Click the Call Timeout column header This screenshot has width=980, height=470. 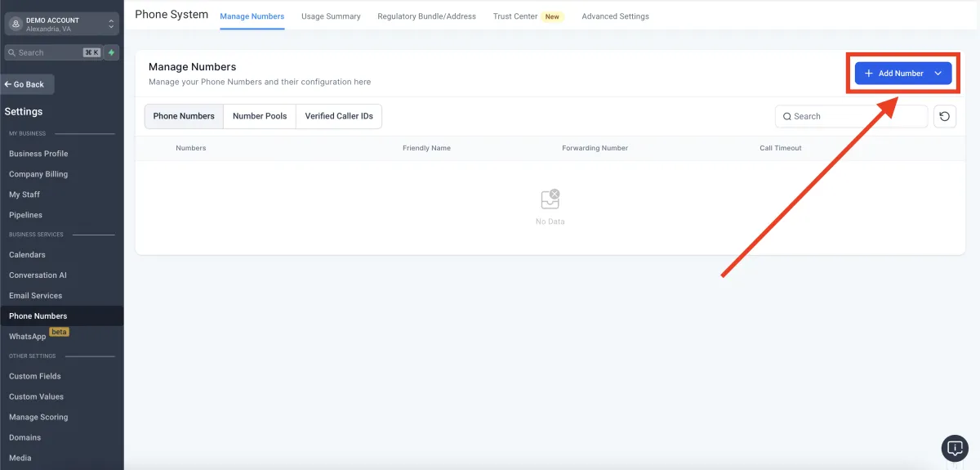(x=781, y=148)
